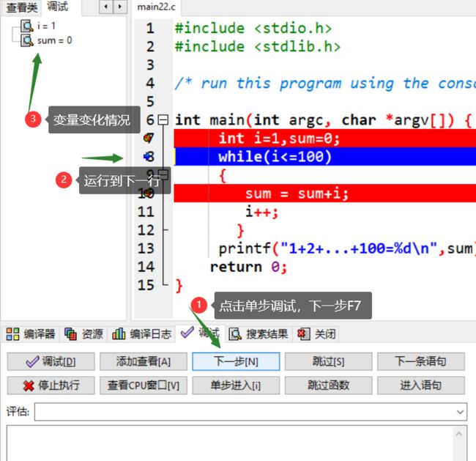Screen dimensions: 476x461
Task: Step to next line with 下一步[N]
Action: click(x=236, y=361)
